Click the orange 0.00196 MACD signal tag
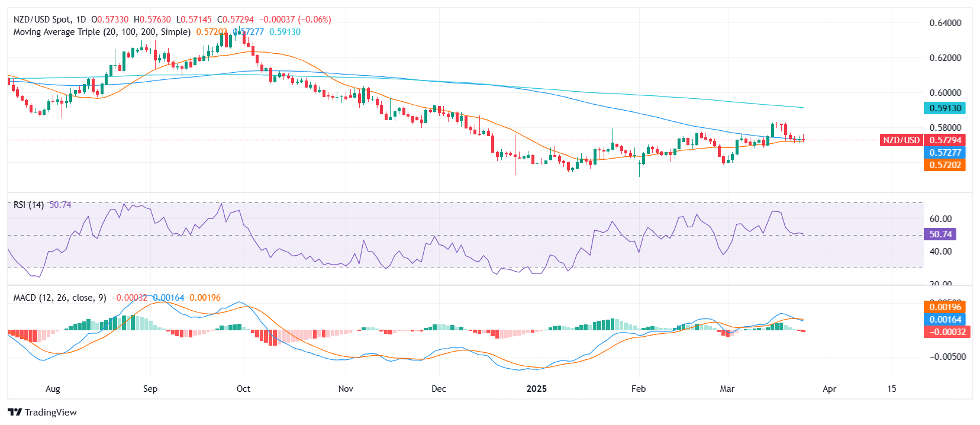Screen dimensions: 980x425 click(944, 307)
